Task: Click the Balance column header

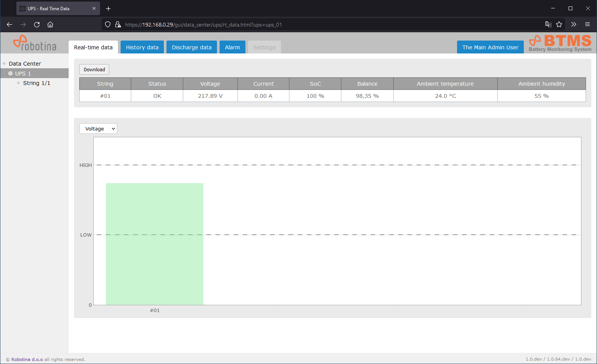Action: click(367, 84)
